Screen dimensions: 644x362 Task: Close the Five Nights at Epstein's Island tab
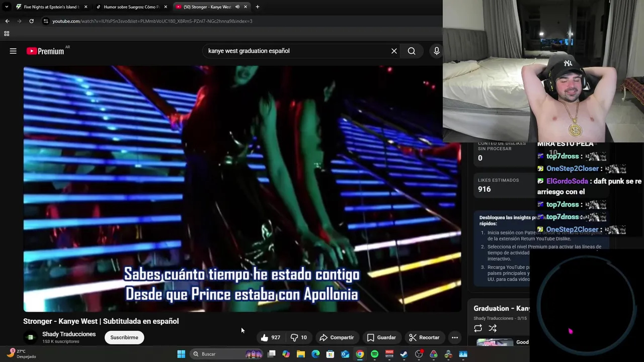(86, 7)
